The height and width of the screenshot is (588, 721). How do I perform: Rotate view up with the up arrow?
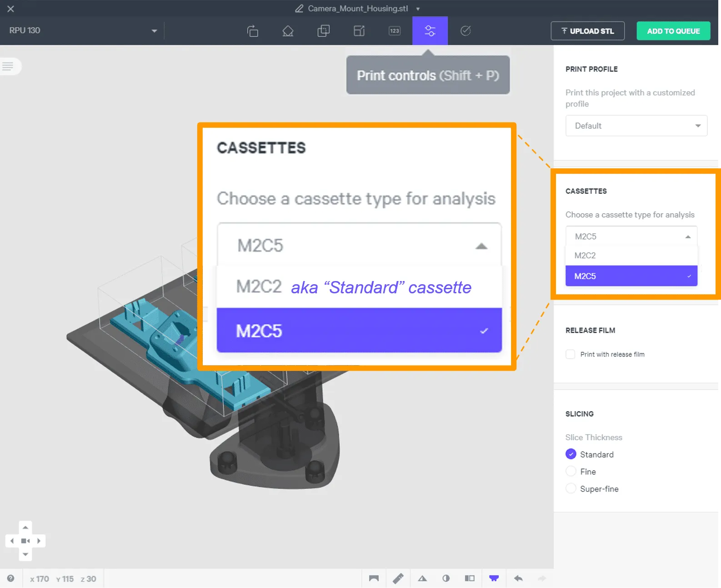pos(25,528)
